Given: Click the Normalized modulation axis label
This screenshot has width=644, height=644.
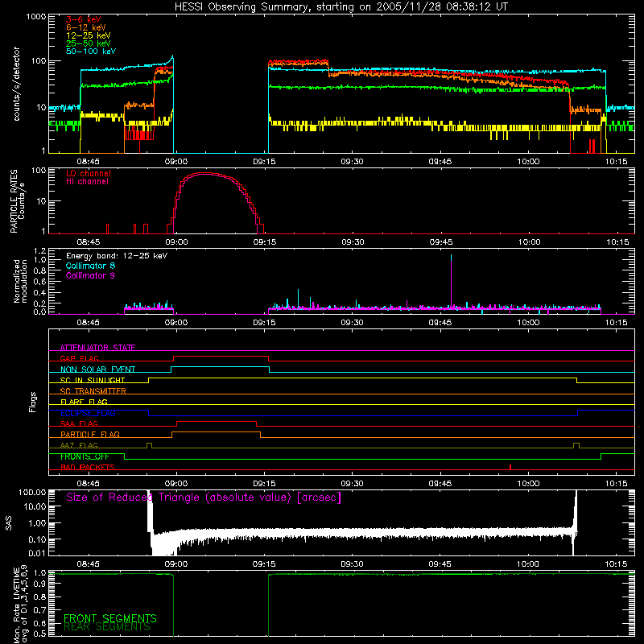Looking at the screenshot, I should (x=20, y=281).
